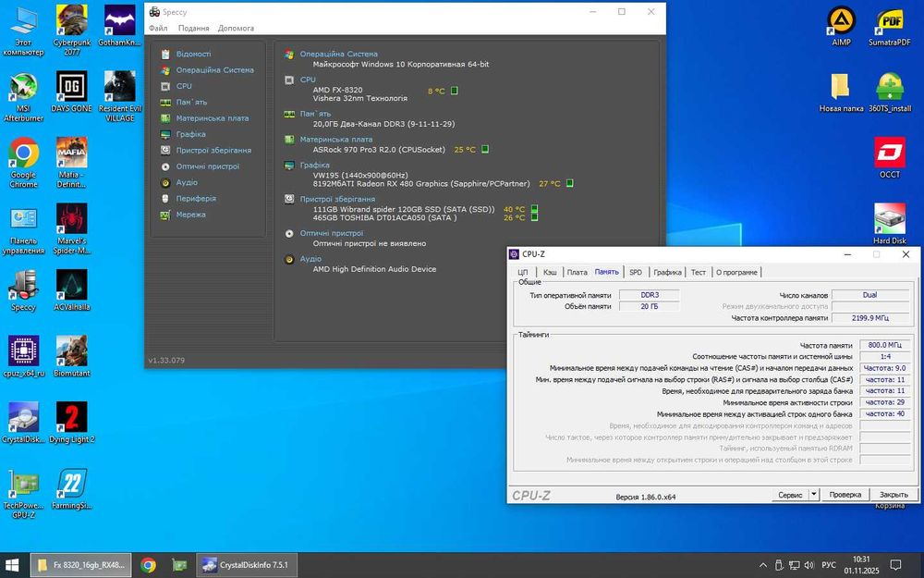Switch to ЦП tab in CPU-Z

pos(523,272)
